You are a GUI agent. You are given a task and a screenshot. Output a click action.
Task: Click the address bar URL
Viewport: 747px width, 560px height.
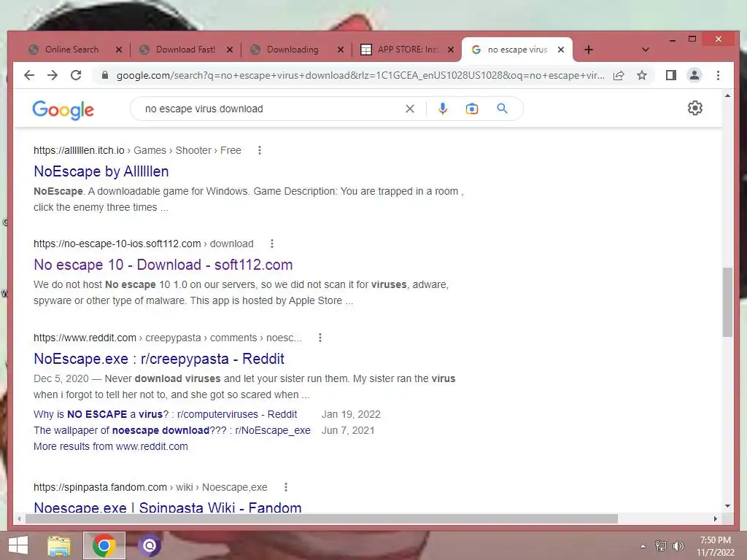coord(360,75)
